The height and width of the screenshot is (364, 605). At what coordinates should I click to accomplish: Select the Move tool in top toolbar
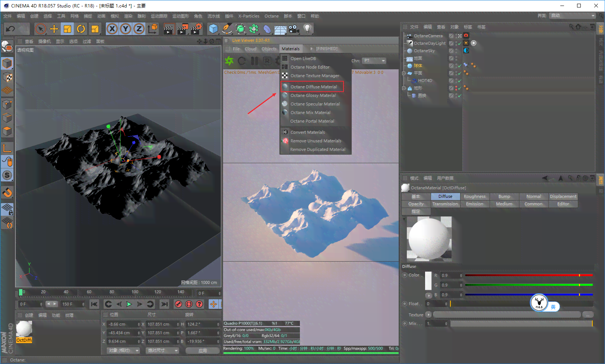tap(54, 29)
